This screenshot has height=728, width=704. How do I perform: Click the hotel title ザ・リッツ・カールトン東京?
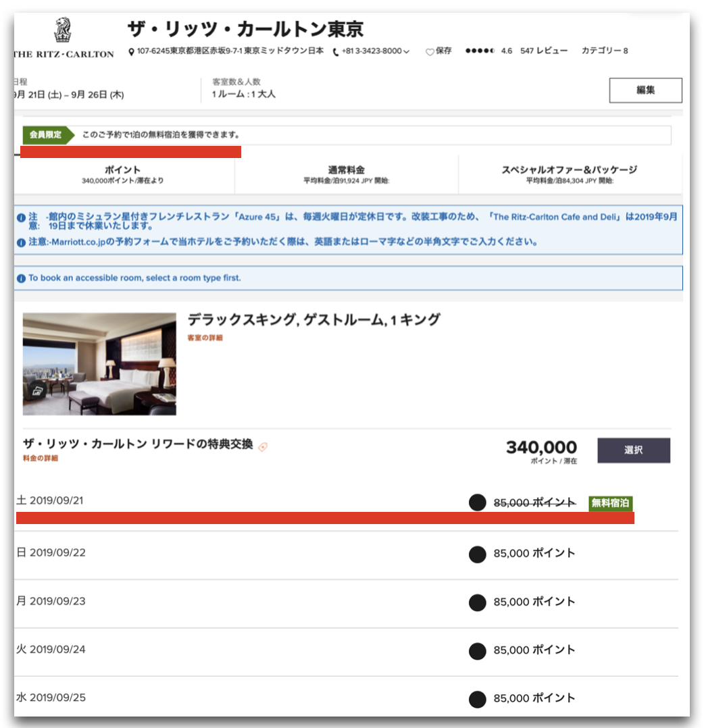[x=246, y=29]
